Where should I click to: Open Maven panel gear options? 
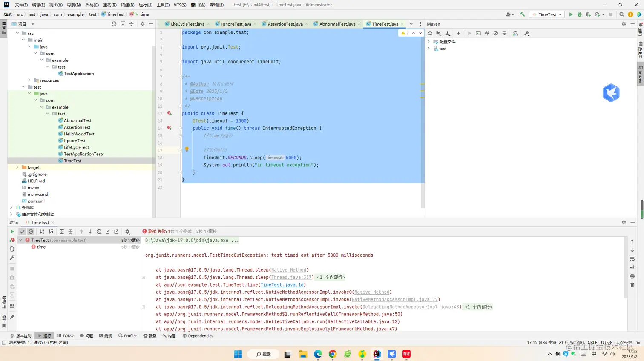(624, 24)
